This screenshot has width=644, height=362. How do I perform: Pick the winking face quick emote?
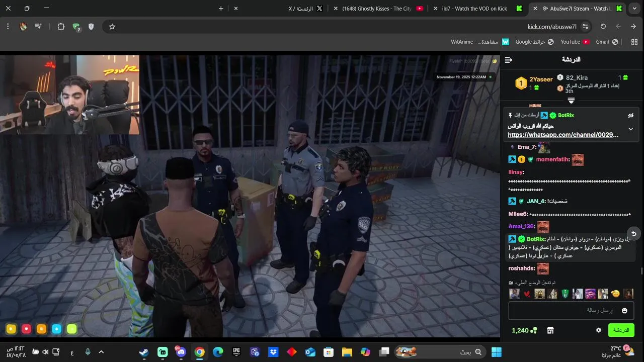[x=615, y=294]
